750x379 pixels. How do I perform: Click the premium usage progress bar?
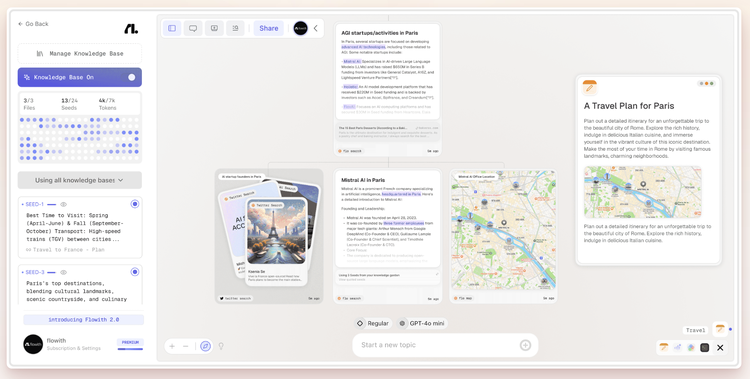click(130, 349)
